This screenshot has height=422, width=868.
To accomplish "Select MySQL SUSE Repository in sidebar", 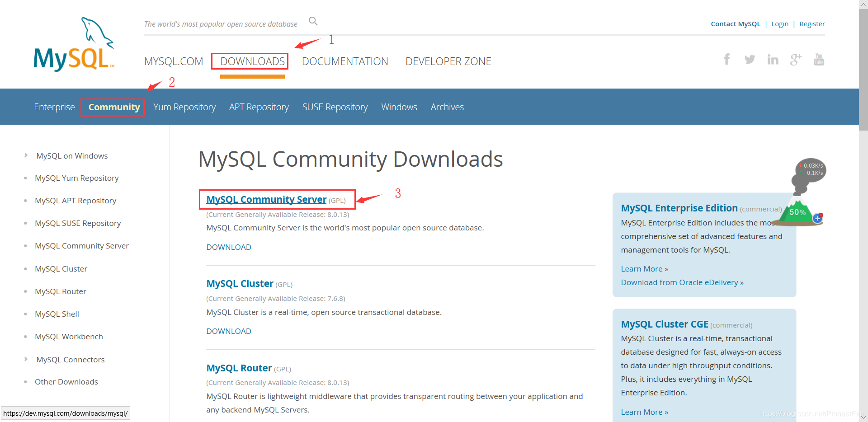I will pos(78,223).
